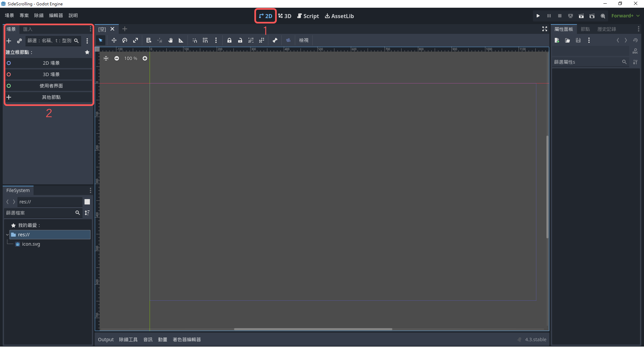Select the Move mode tool icon
The height and width of the screenshot is (362, 644).
(114, 40)
